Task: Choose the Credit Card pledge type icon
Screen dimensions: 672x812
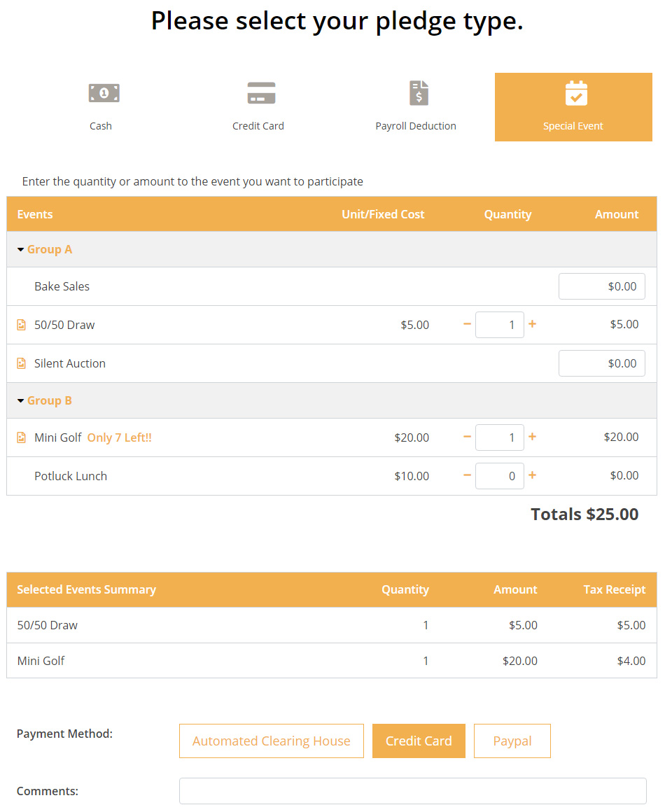Action: pos(261,92)
